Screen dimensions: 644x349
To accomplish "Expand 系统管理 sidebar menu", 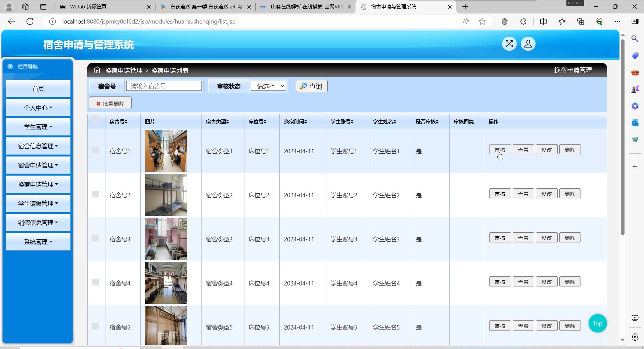I will tap(38, 242).
